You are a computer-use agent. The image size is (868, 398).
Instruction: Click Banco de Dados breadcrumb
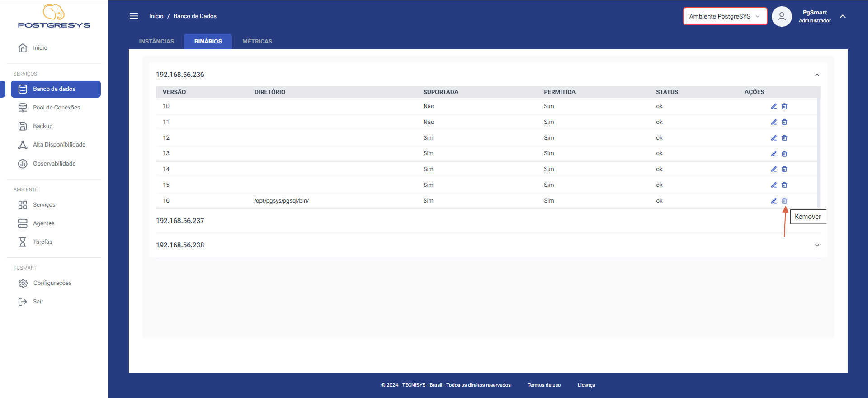point(195,16)
